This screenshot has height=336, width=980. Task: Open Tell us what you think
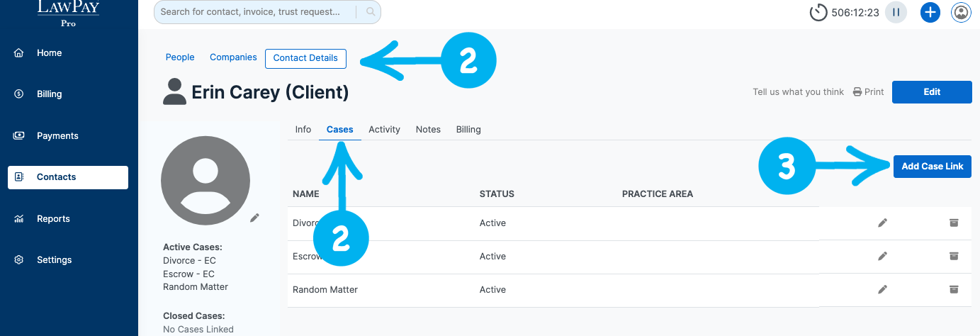coord(798,92)
